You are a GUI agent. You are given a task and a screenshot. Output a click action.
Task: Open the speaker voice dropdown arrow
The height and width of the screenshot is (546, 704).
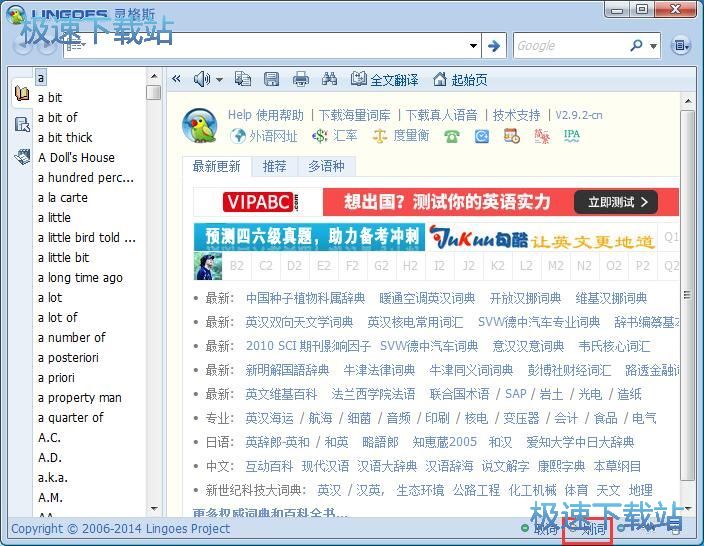click(x=219, y=80)
